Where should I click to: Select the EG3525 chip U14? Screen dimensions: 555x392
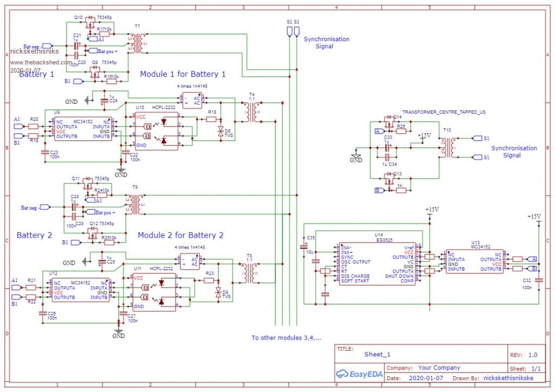pyautogui.click(x=377, y=264)
